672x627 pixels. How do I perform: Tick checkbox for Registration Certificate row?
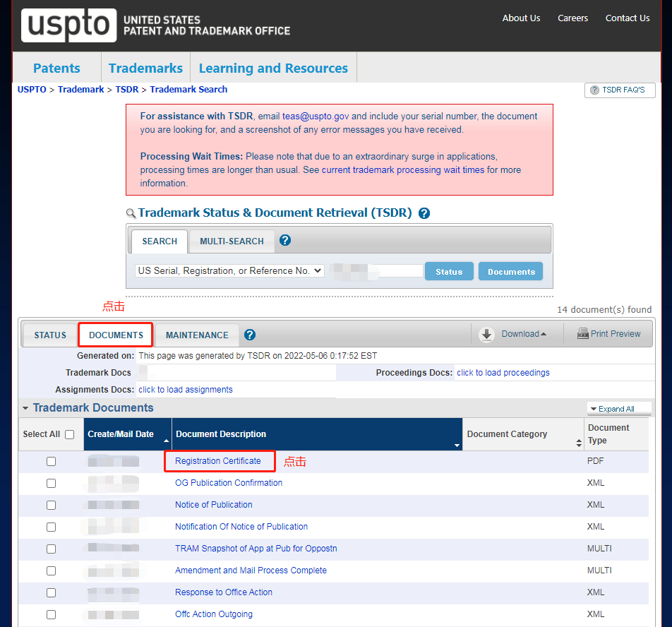pos(51,461)
